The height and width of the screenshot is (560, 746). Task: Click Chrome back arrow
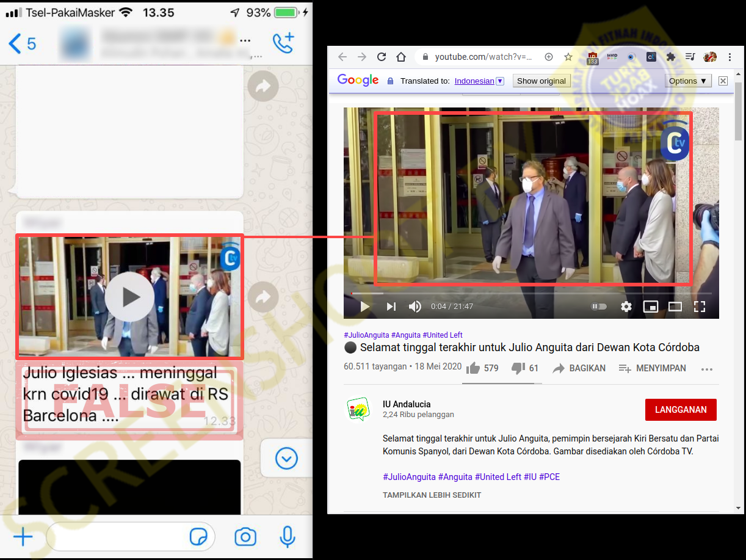coord(342,57)
